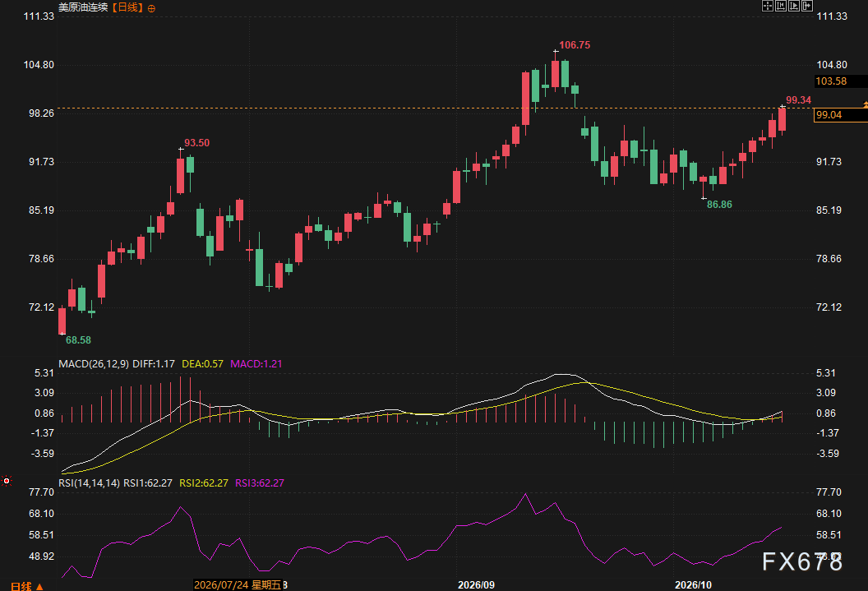
Task: Click the RSI(14,14,14) indicator label
Action: (89, 483)
